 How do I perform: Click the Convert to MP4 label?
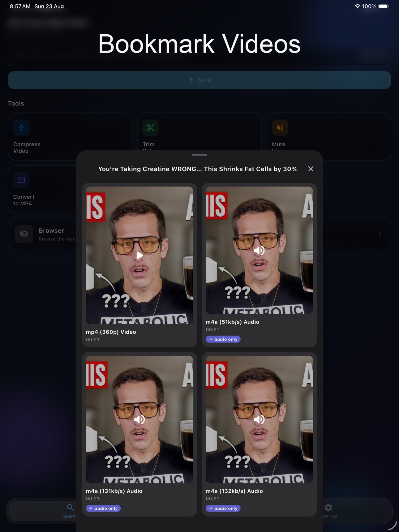pos(24,200)
